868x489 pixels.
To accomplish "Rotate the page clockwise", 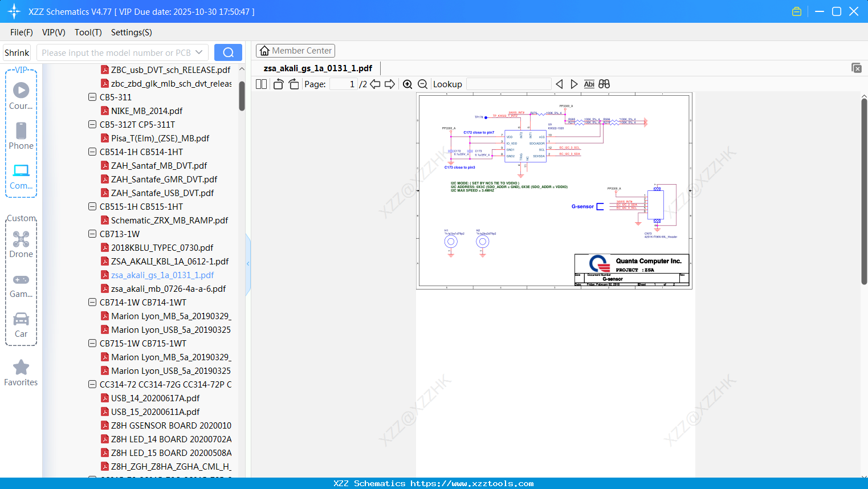I will 294,84.
